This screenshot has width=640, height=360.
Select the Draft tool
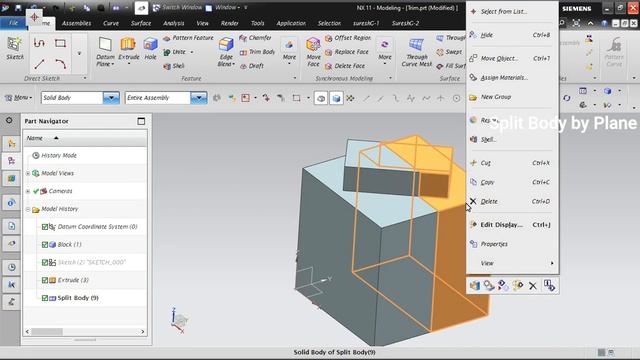pos(252,66)
